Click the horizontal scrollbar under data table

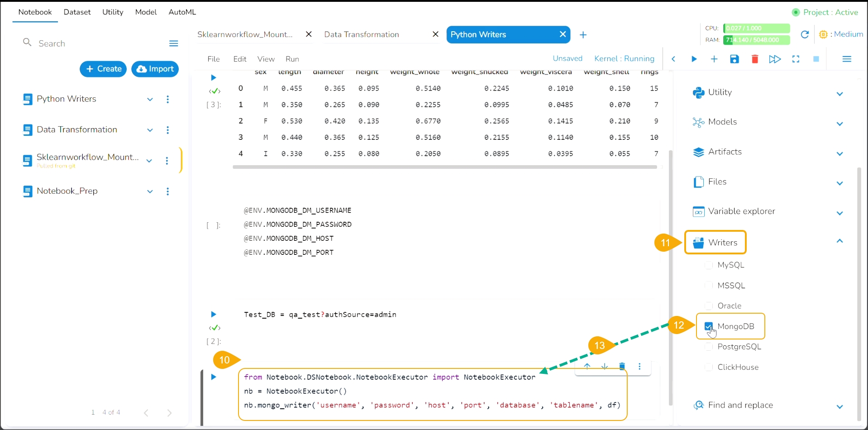click(x=444, y=167)
